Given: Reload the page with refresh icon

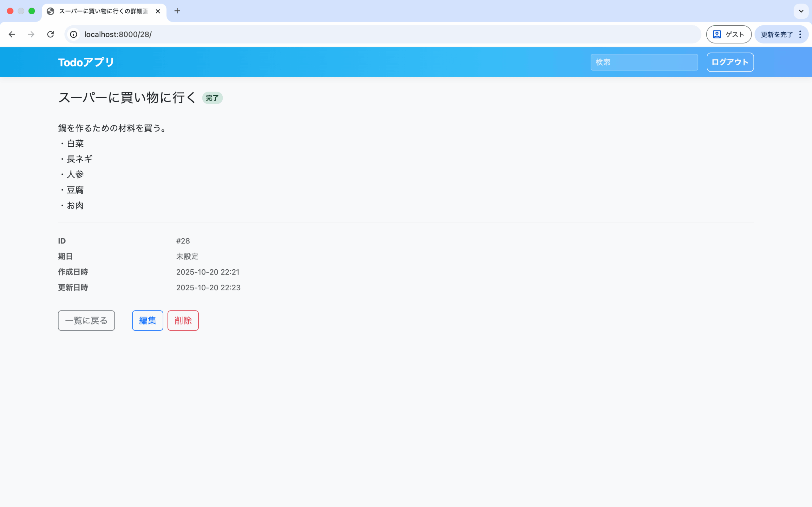Looking at the screenshot, I should 50,34.
